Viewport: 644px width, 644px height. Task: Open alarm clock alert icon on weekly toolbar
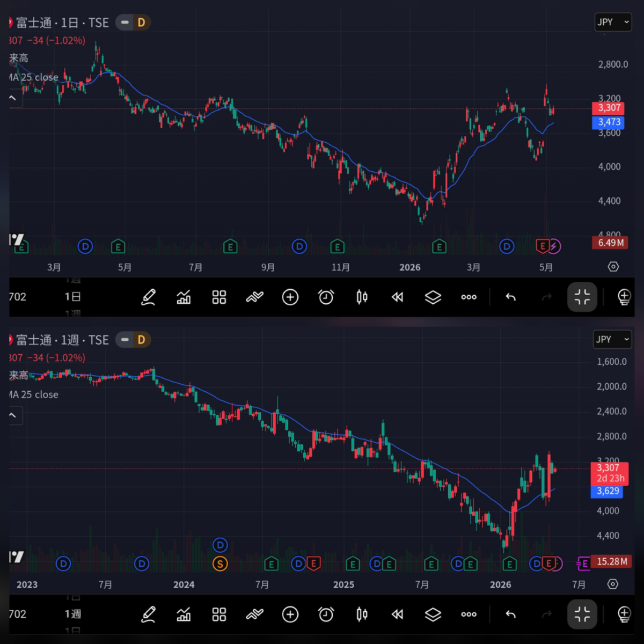tap(326, 614)
